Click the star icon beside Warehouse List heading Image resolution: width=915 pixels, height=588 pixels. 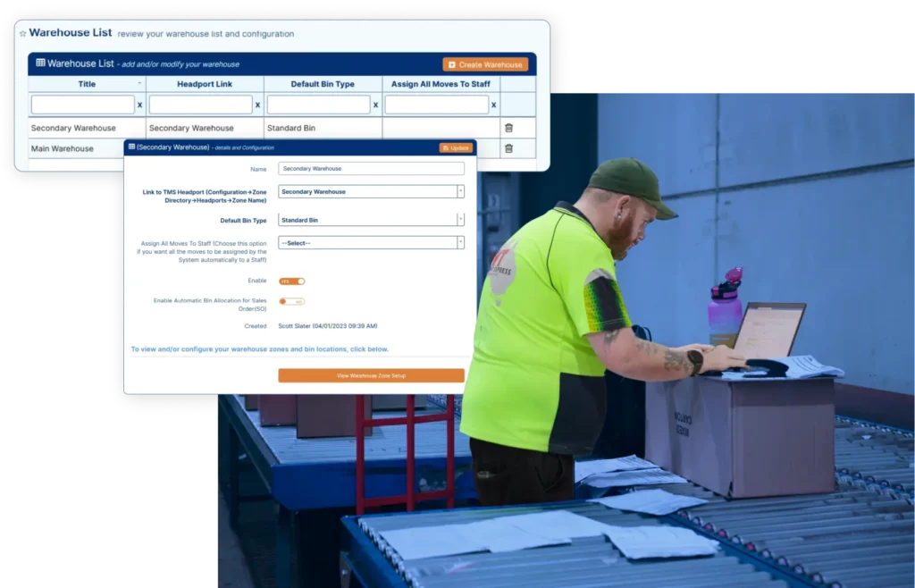click(x=22, y=33)
